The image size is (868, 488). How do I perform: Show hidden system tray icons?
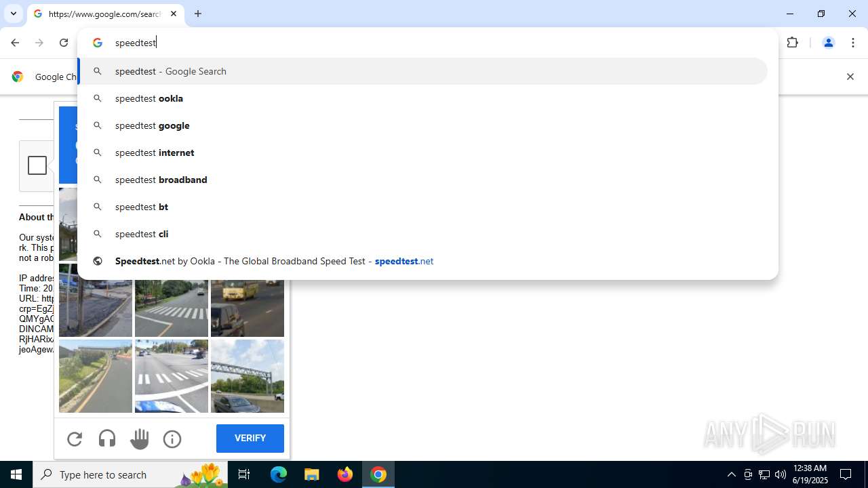(x=731, y=474)
